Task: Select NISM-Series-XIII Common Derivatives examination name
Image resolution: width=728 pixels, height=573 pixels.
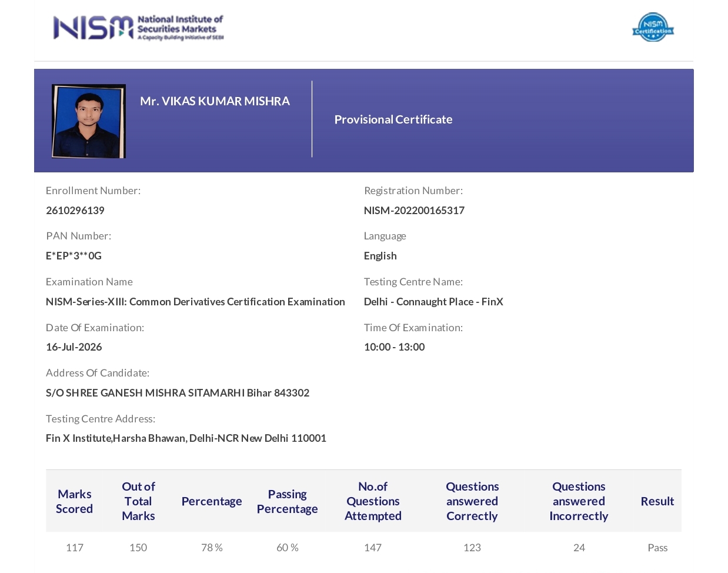Action: (x=195, y=302)
